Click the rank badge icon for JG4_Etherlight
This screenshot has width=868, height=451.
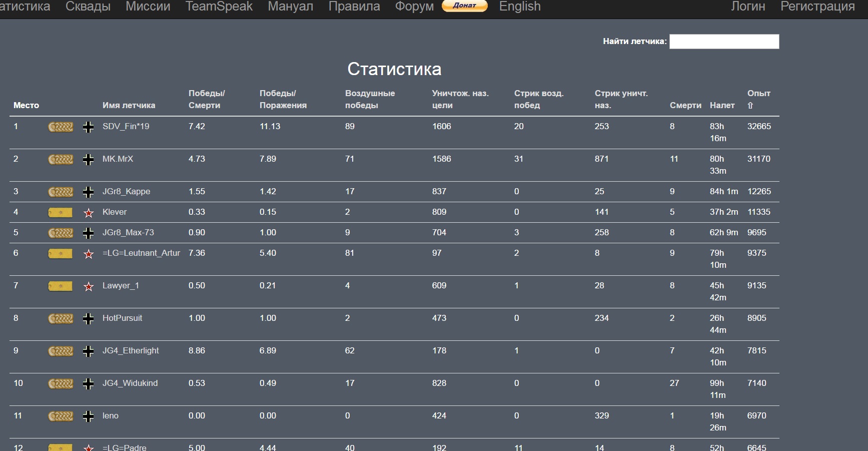(x=61, y=351)
